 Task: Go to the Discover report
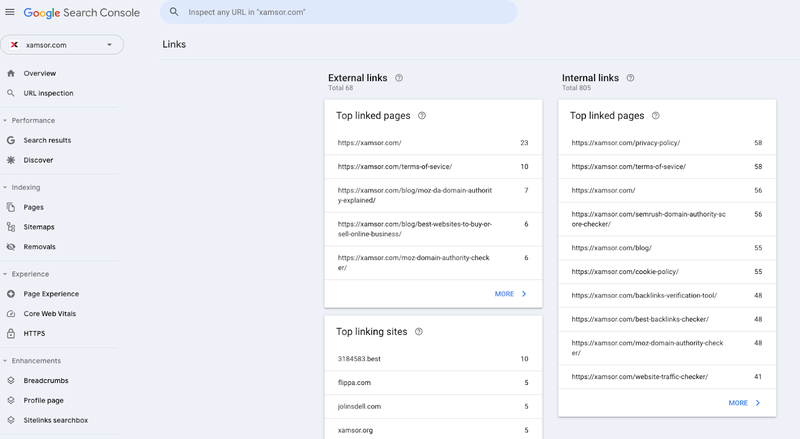click(x=38, y=160)
